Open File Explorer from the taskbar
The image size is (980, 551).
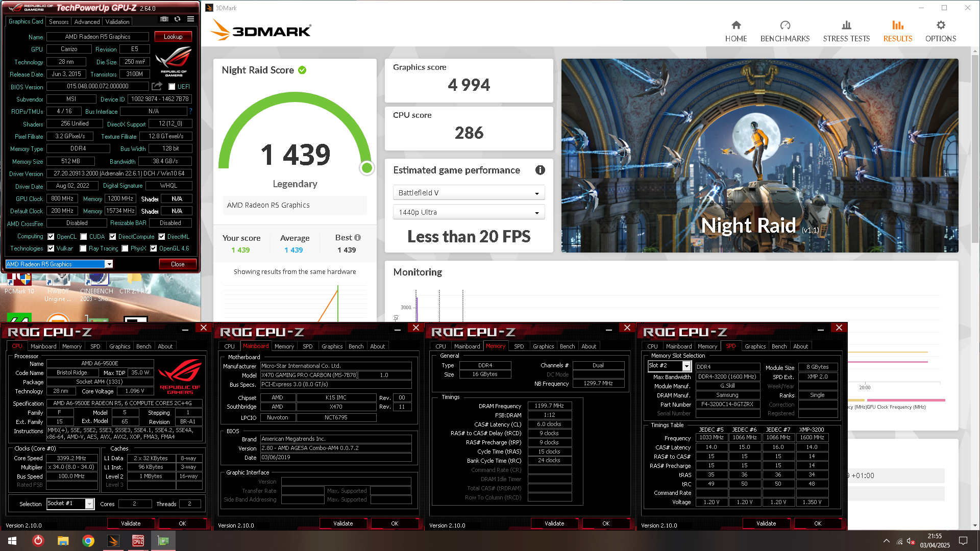63,541
